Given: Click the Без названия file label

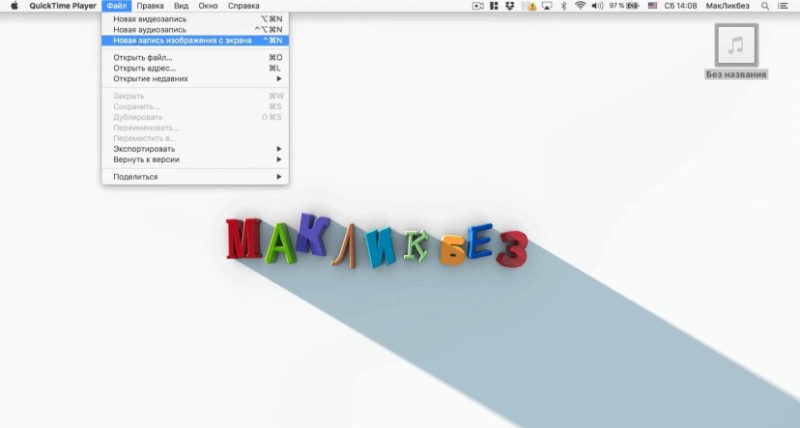Looking at the screenshot, I should [736, 74].
